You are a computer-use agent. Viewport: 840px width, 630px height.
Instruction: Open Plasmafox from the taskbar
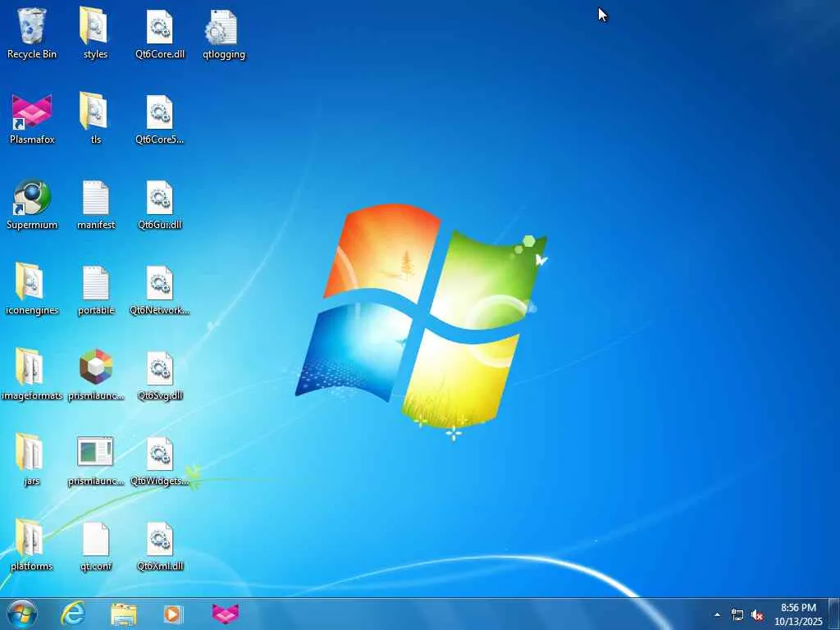pos(225,614)
